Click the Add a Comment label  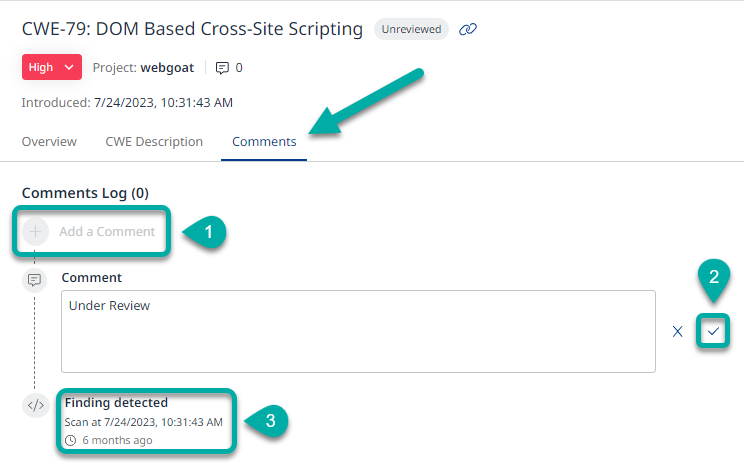[x=107, y=232]
